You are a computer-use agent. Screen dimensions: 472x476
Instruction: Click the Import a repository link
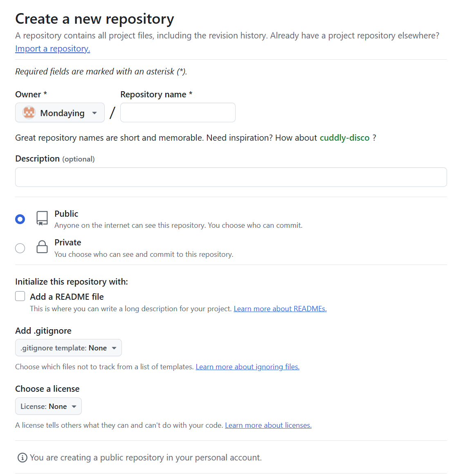point(52,49)
